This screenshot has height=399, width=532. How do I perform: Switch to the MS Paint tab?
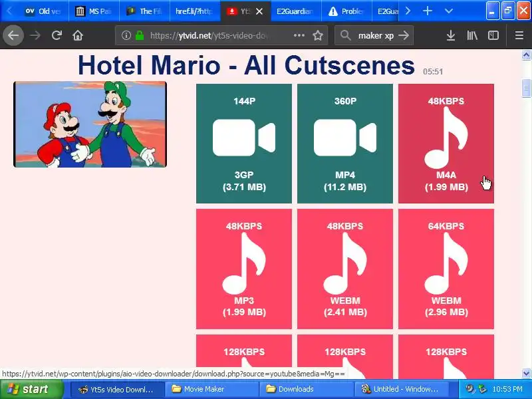click(x=94, y=11)
